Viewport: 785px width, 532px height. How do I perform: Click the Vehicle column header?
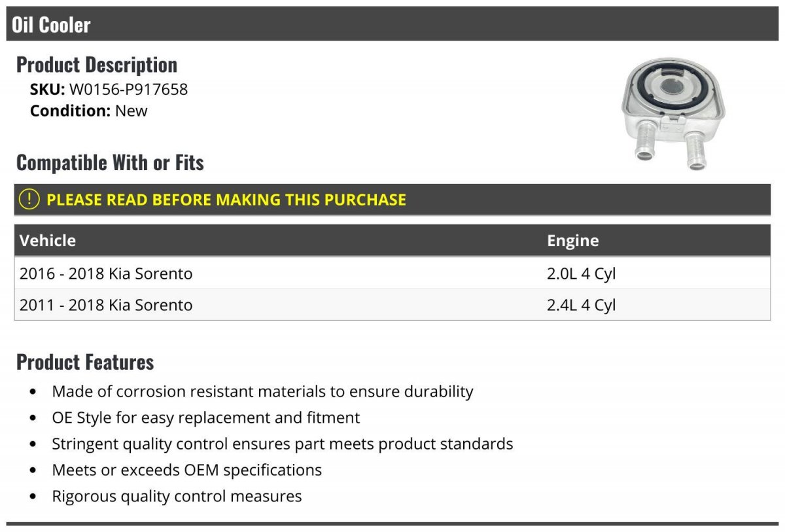pyautogui.click(x=48, y=240)
